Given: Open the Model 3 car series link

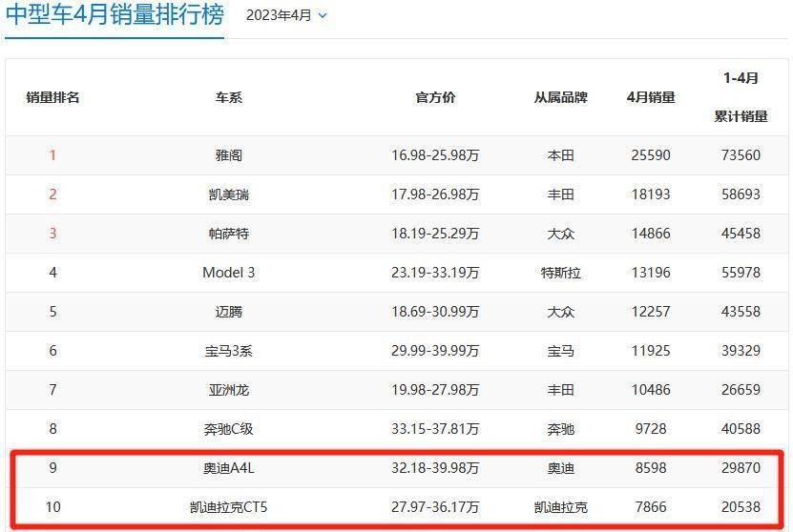Looking at the screenshot, I should point(229,273).
